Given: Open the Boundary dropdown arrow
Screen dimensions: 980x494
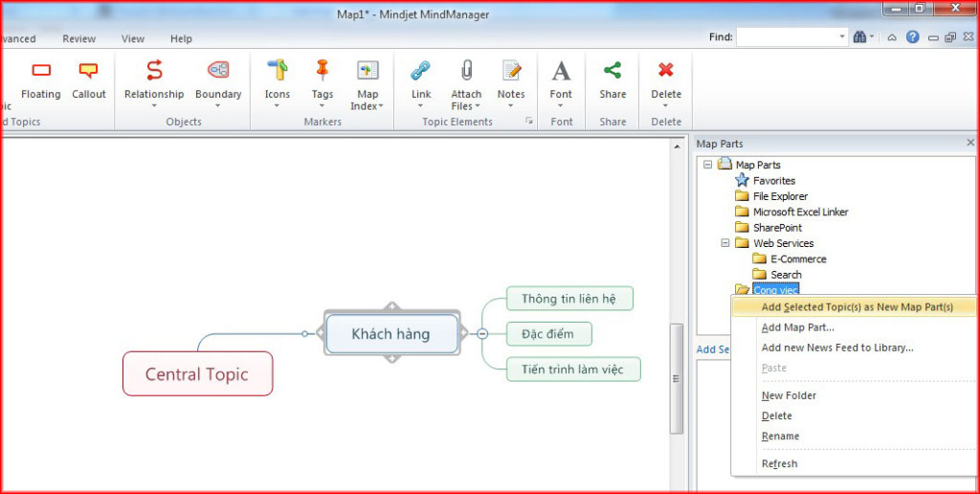Looking at the screenshot, I should coord(218,106).
